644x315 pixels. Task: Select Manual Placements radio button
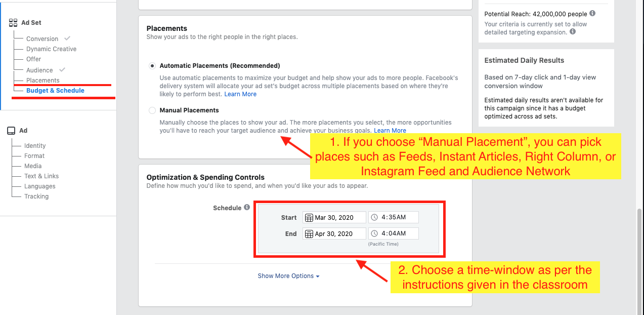(x=152, y=110)
